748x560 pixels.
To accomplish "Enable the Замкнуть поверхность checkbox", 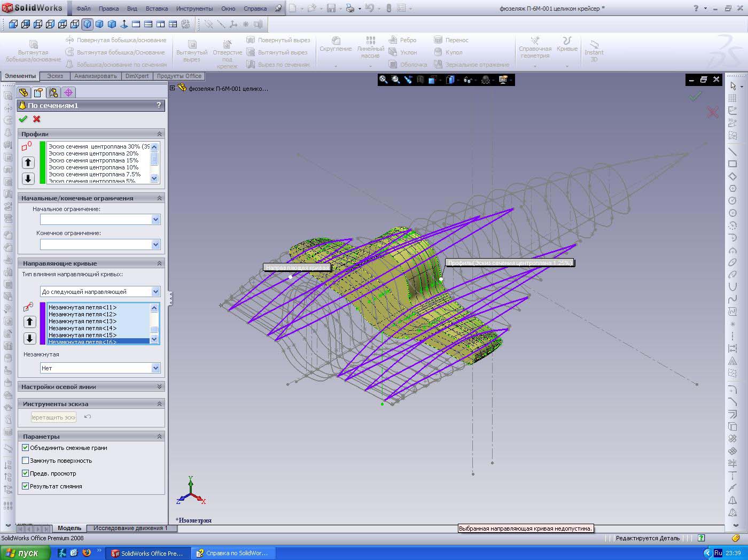I will [25, 461].
